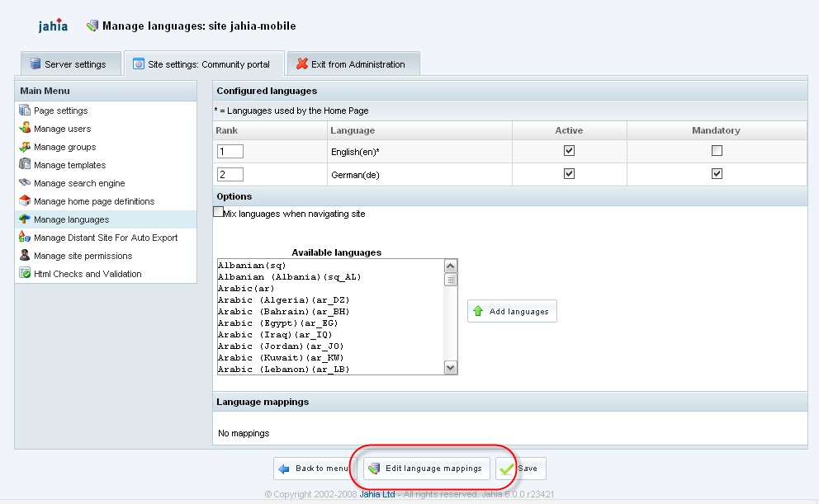The height and width of the screenshot is (504, 819).
Task: Click the jahia logo
Action: [53, 25]
